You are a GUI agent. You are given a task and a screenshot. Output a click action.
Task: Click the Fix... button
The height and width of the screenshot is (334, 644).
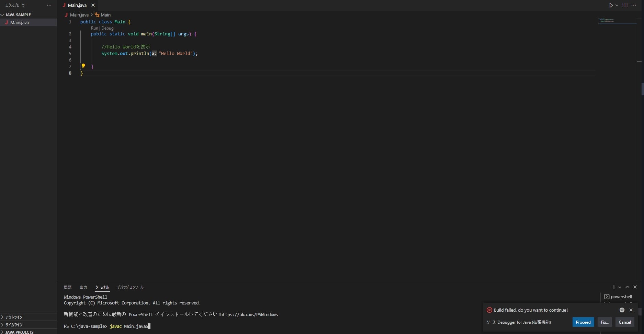pyautogui.click(x=605, y=322)
